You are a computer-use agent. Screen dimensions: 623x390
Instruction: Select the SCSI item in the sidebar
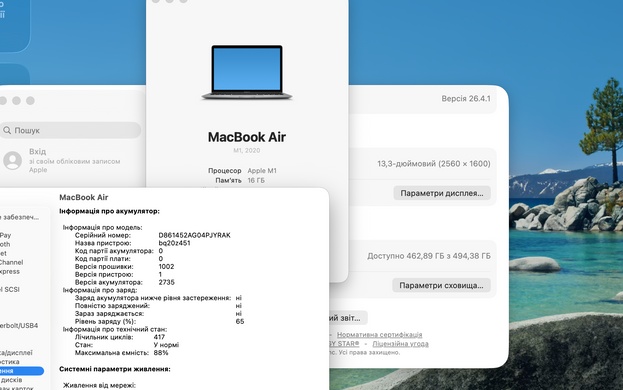point(10,289)
